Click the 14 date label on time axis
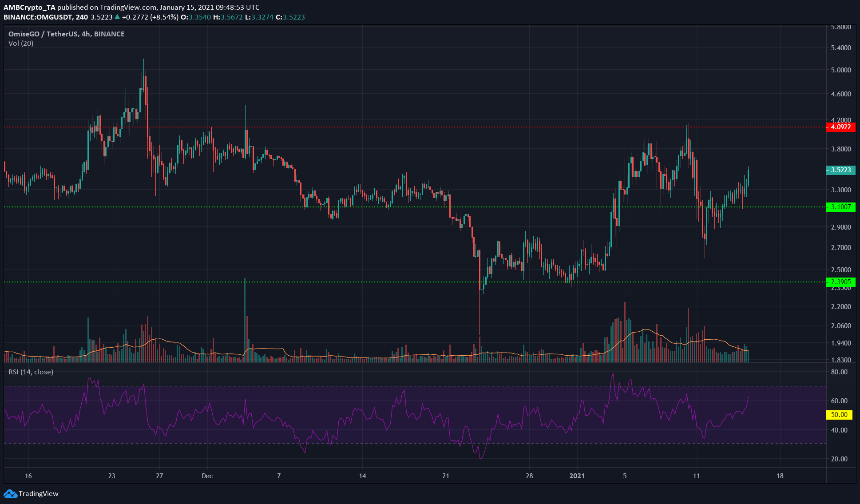860x504 pixels. coord(363,476)
